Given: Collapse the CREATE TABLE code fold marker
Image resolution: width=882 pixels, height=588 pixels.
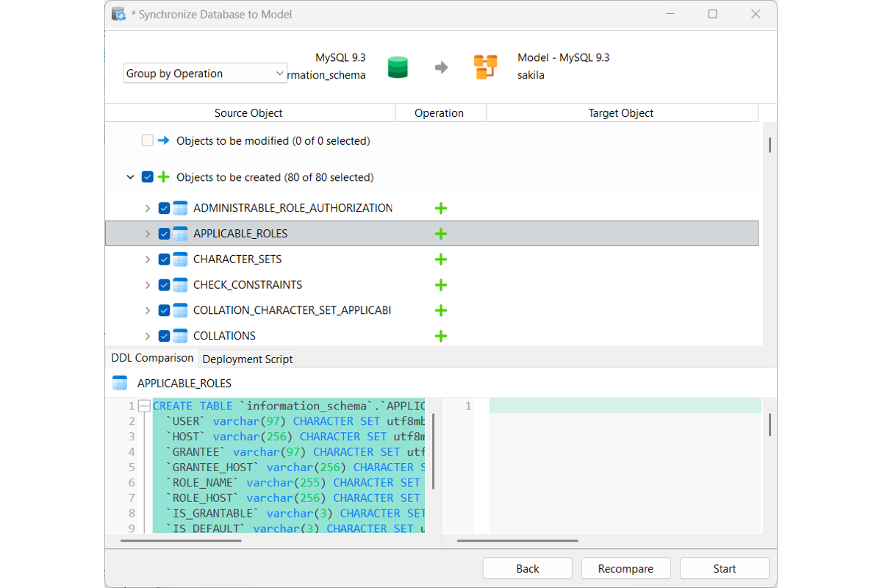Looking at the screenshot, I should tap(144, 406).
